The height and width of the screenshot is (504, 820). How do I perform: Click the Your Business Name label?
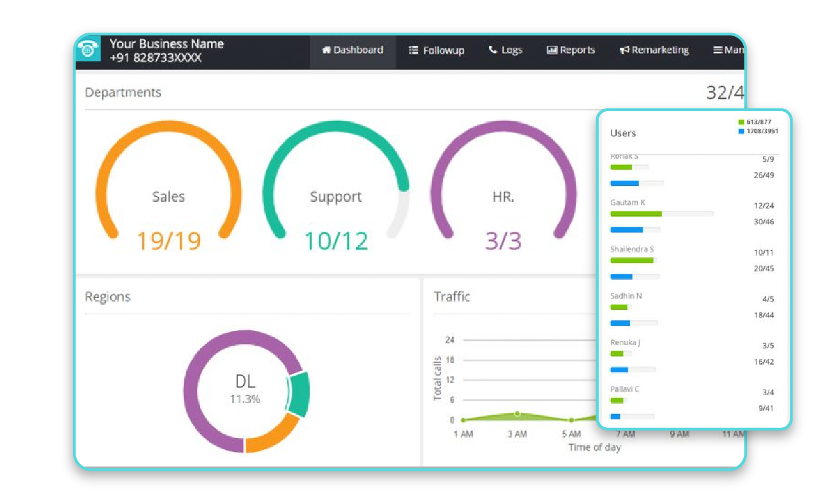coord(167,44)
